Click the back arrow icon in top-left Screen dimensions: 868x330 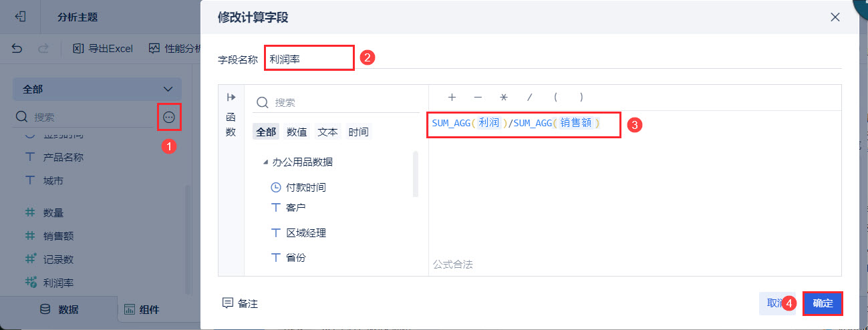(20, 17)
